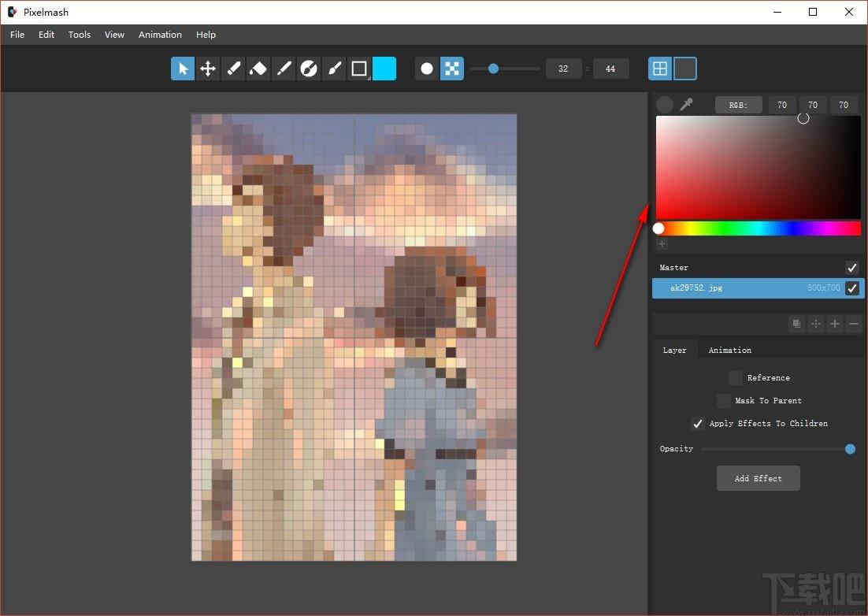Toggle the checkerboard pixel mode button
Viewport: 868px width, 616px height.
click(x=451, y=69)
